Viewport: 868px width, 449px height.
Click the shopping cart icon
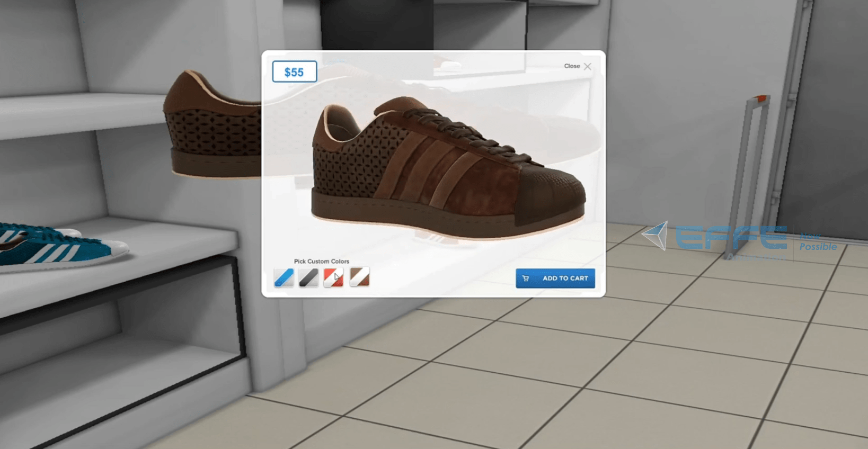click(x=526, y=279)
